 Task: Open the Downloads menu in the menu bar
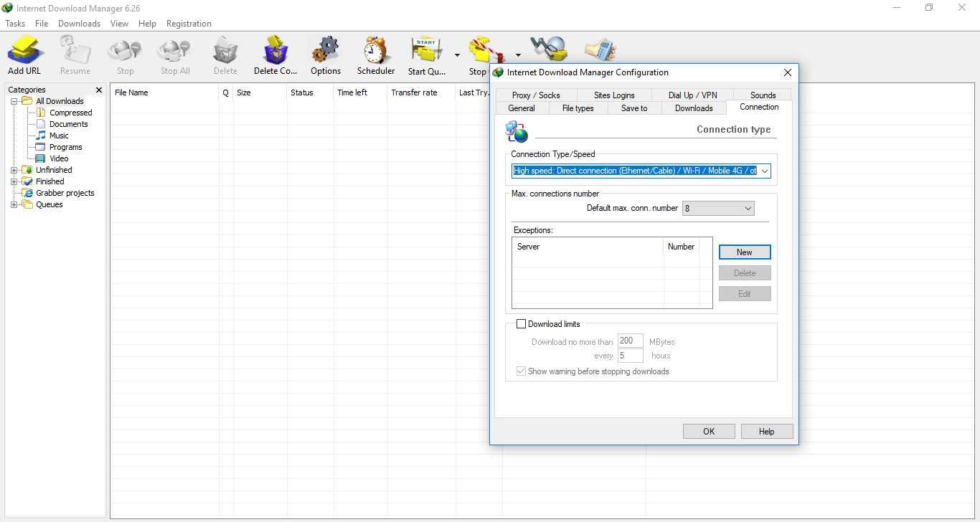click(80, 24)
